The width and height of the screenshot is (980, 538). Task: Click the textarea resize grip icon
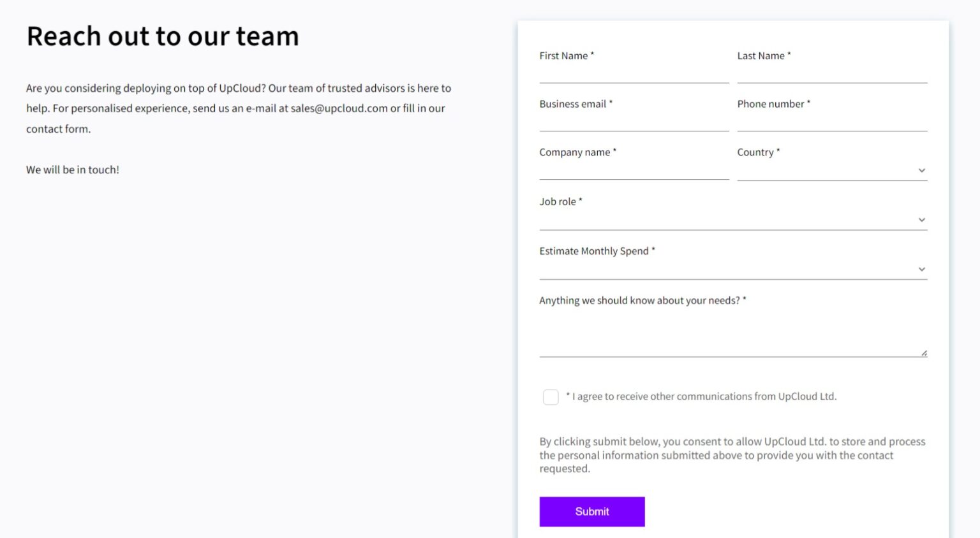[924, 351]
